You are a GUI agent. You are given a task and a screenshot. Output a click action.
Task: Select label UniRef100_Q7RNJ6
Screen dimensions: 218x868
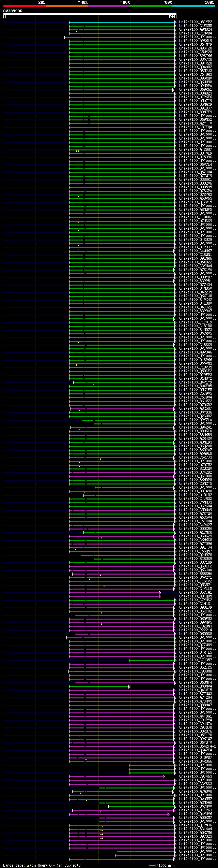click(196, 825)
